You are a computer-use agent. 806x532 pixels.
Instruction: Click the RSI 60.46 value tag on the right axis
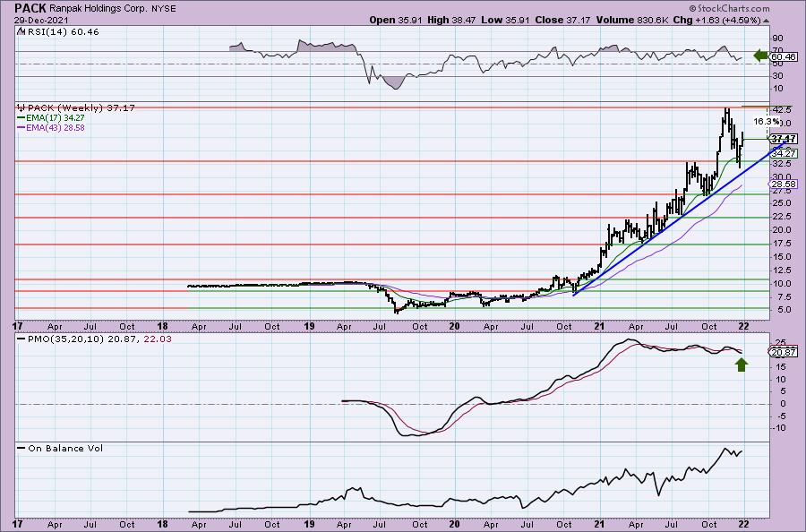(x=784, y=56)
